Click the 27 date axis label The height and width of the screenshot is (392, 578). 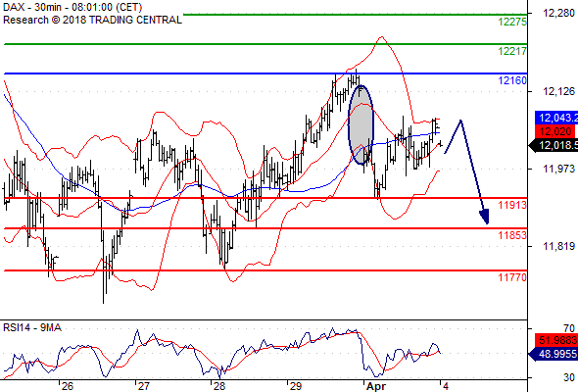tap(143, 386)
